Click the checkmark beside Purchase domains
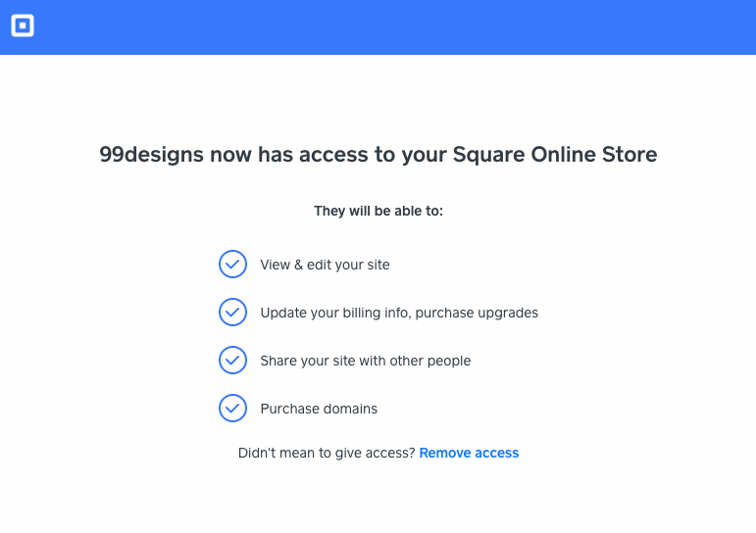The height and width of the screenshot is (533, 756). (232, 409)
